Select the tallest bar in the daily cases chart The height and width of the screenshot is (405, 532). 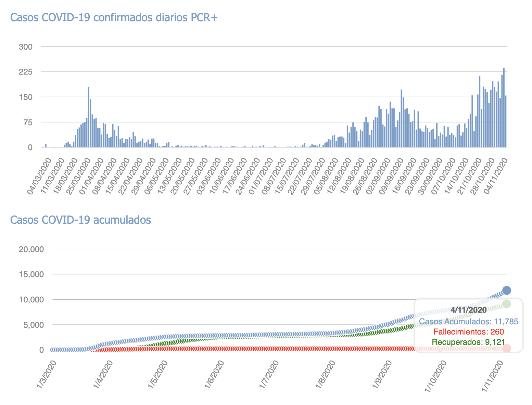pyautogui.click(x=504, y=108)
